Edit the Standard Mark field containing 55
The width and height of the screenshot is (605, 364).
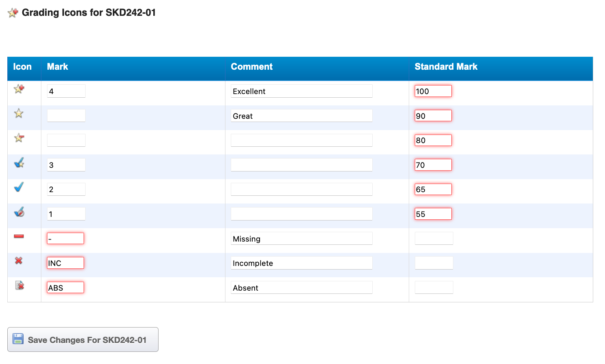(433, 214)
